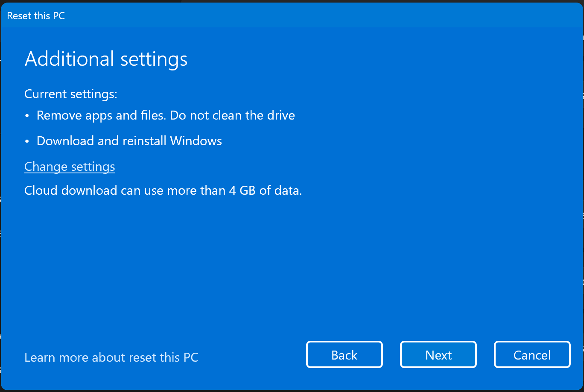The width and height of the screenshot is (584, 392).
Task: Open Learn more about reset this PC
Action: tap(111, 357)
